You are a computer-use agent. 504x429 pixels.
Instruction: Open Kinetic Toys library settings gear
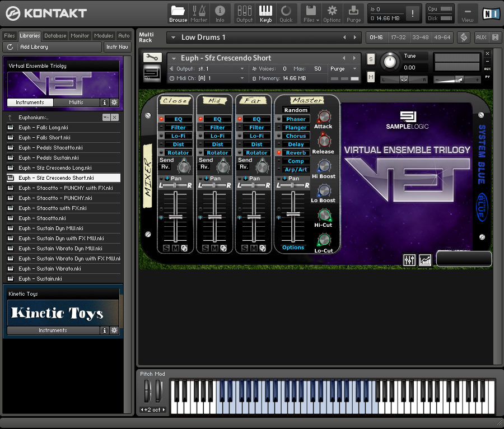point(114,330)
